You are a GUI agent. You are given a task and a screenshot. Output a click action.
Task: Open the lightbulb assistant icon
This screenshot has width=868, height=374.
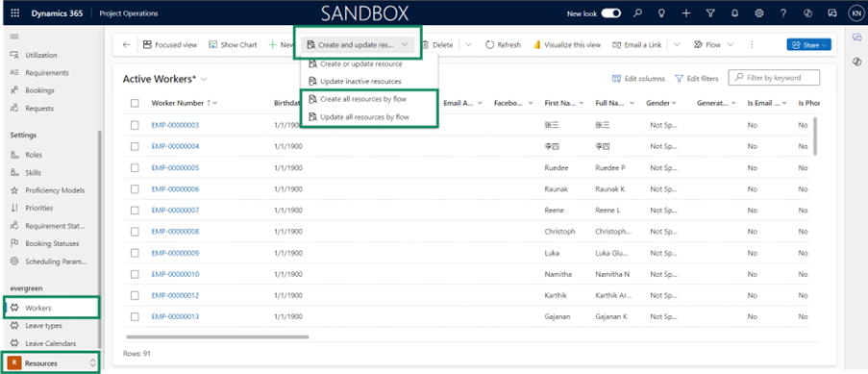(661, 13)
